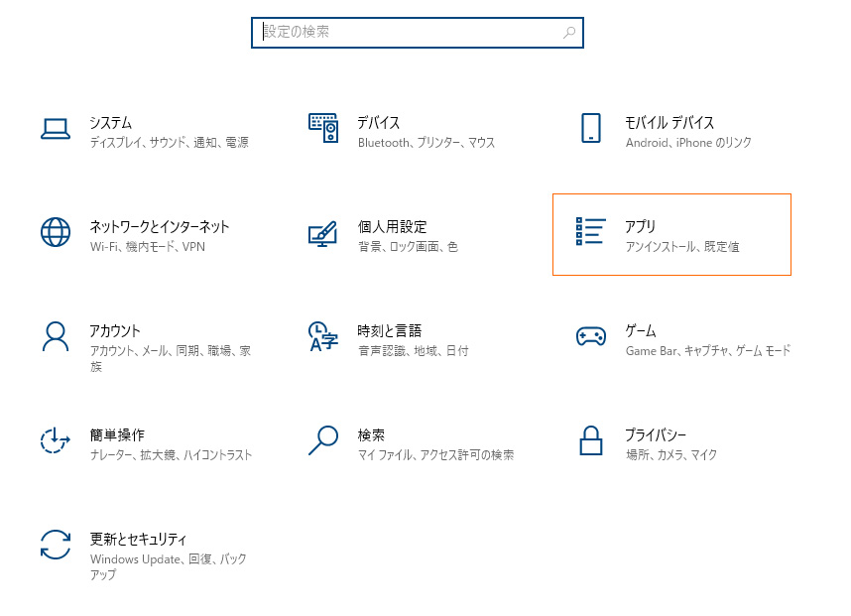The height and width of the screenshot is (616, 851).
Task: Open the ゲーム title
Action: pos(641,330)
